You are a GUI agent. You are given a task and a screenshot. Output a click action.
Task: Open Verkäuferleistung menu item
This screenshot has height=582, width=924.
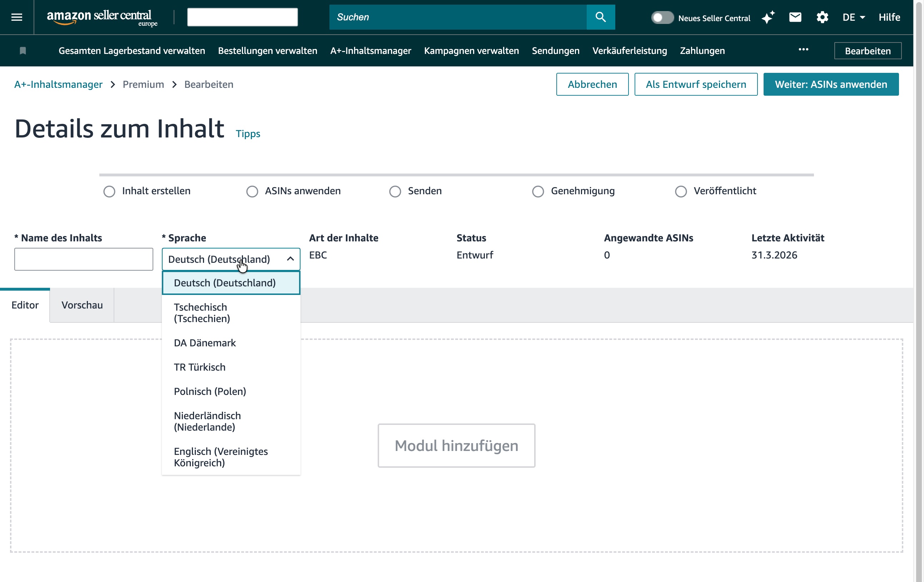[629, 51]
